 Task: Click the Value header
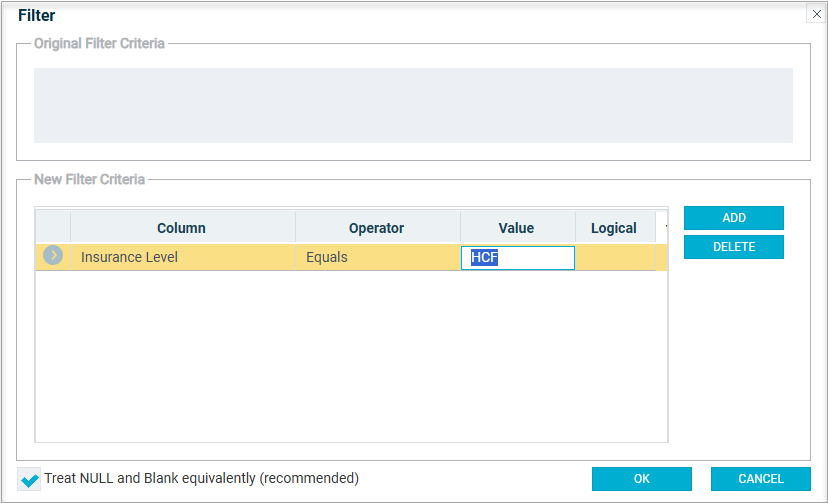coord(518,227)
